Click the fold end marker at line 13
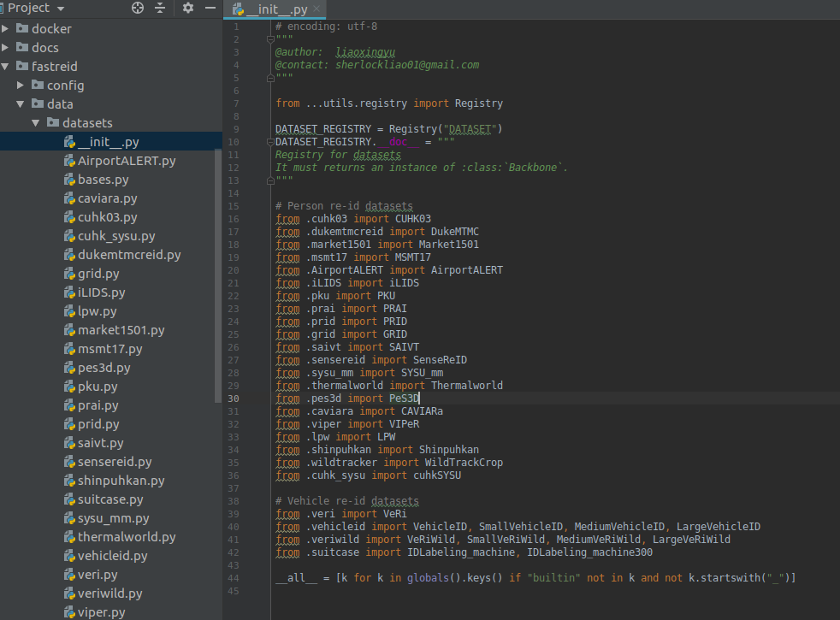Screen dimensions: 840x620 coord(270,180)
